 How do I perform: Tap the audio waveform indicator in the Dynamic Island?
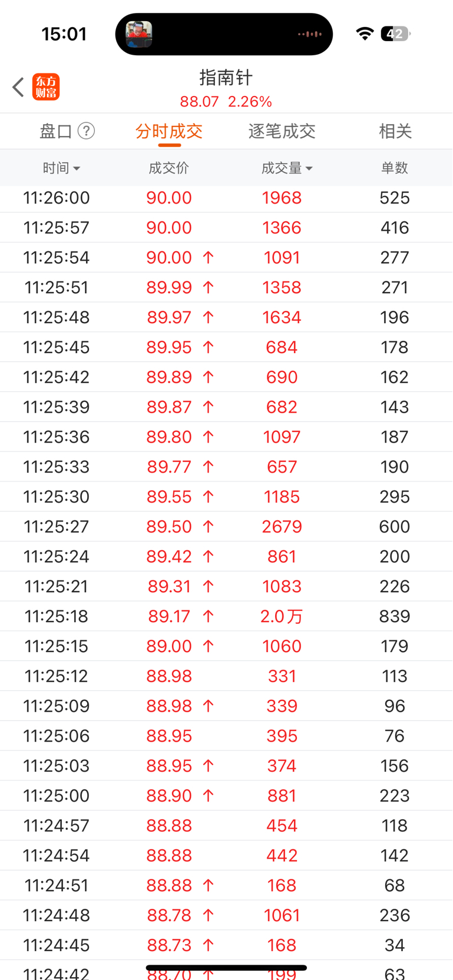click(x=309, y=34)
